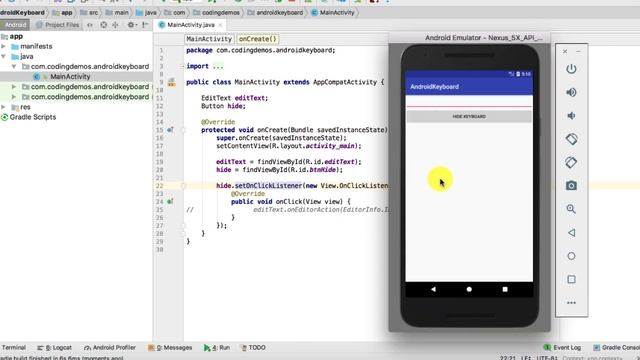640x360 pixels.
Task: Click the emulator volume up icon
Action: [x=571, y=92]
